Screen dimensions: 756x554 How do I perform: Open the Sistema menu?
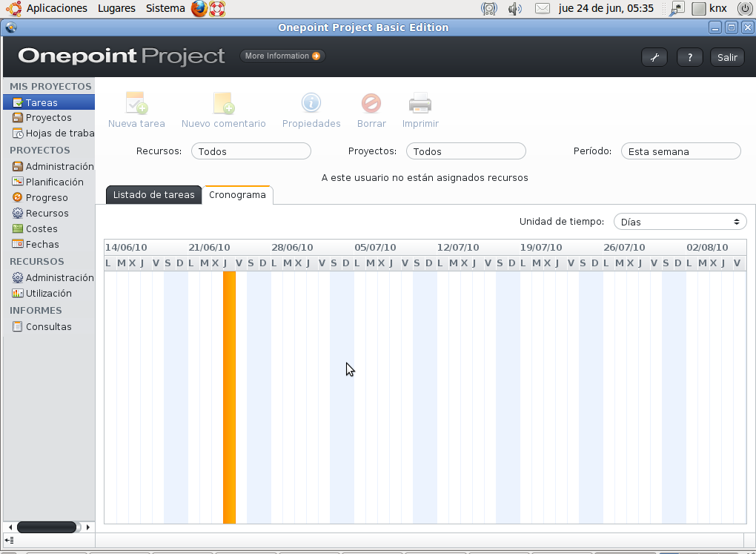pyautogui.click(x=165, y=8)
